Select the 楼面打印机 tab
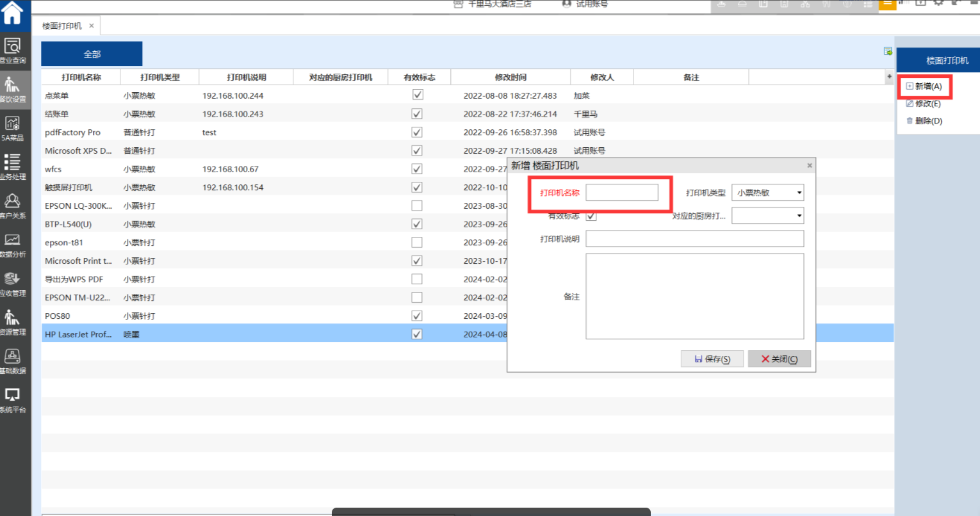The height and width of the screenshot is (516, 980). [x=62, y=26]
